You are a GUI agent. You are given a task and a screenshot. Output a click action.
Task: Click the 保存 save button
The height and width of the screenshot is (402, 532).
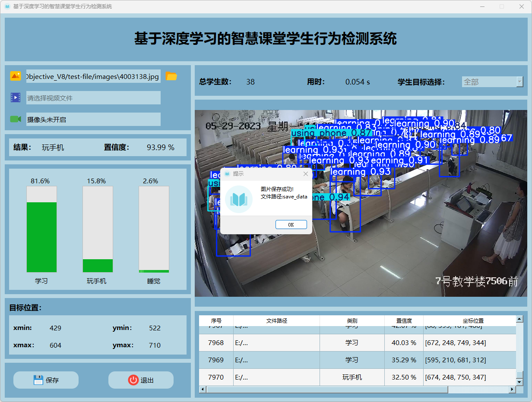click(x=46, y=380)
